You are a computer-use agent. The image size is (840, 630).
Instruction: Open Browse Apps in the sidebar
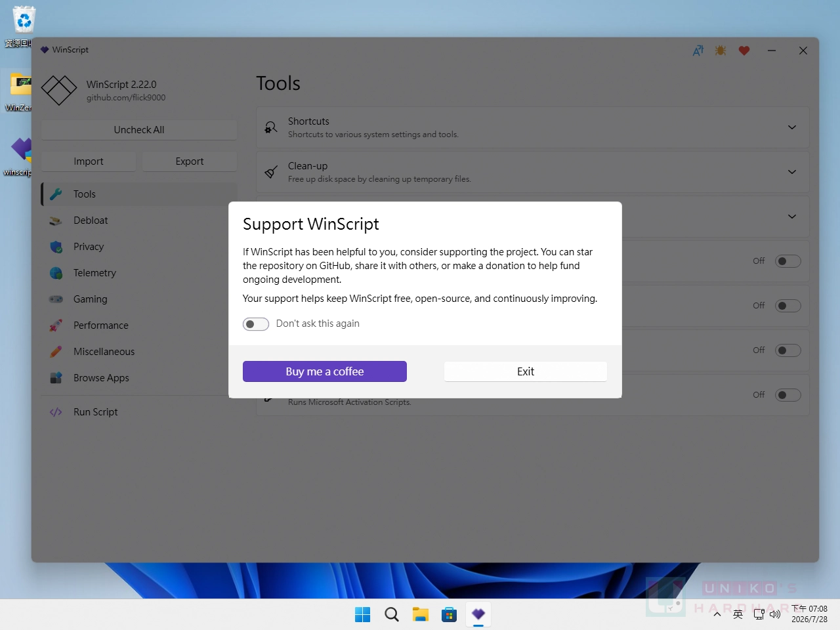click(139, 378)
